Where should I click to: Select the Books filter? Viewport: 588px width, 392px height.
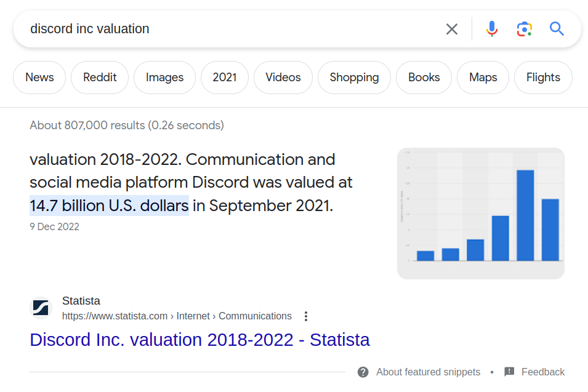[424, 78]
